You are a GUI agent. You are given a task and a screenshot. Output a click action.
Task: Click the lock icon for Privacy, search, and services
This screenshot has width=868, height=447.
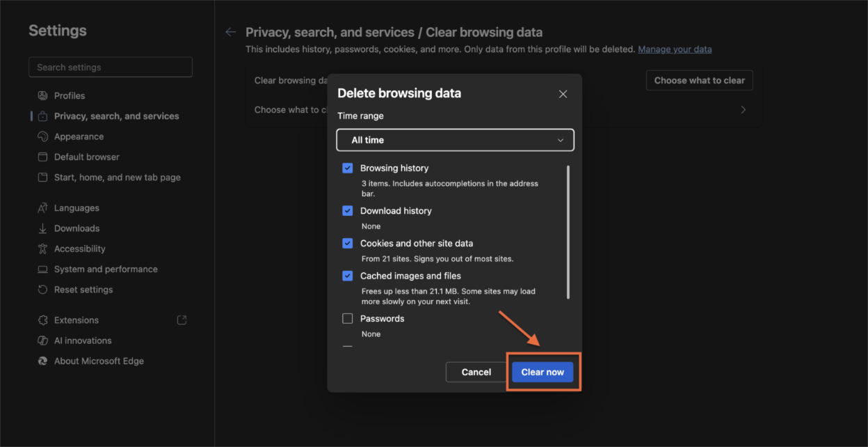coord(42,116)
